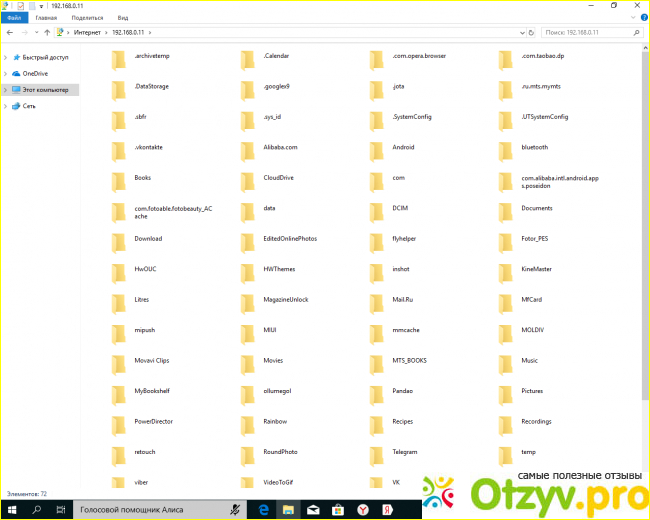Click the Голосовой помощник Алиса search box
The height and width of the screenshot is (520, 650).
[x=150, y=508]
